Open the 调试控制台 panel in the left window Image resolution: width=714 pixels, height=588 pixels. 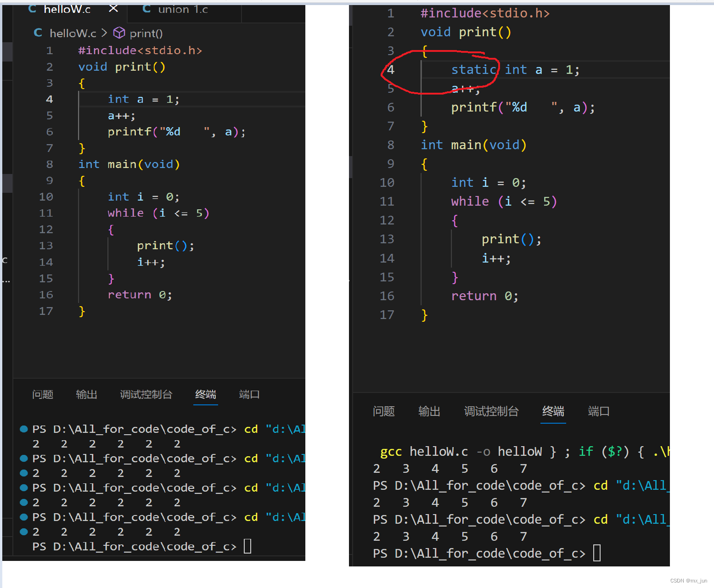[146, 394]
